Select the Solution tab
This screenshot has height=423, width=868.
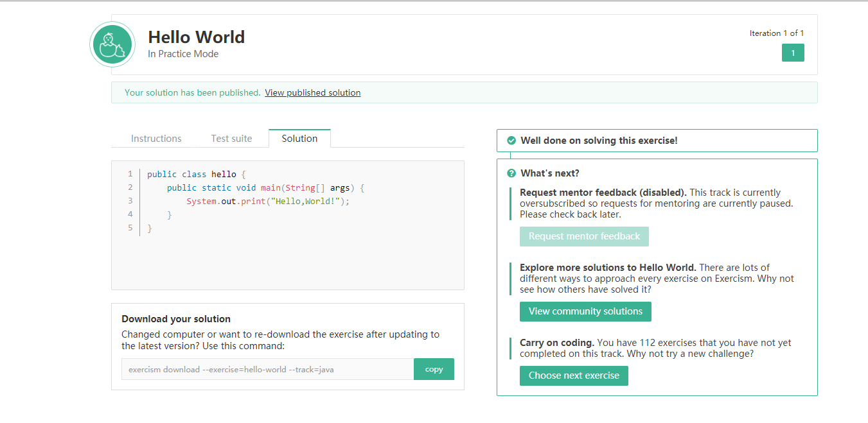(x=299, y=139)
